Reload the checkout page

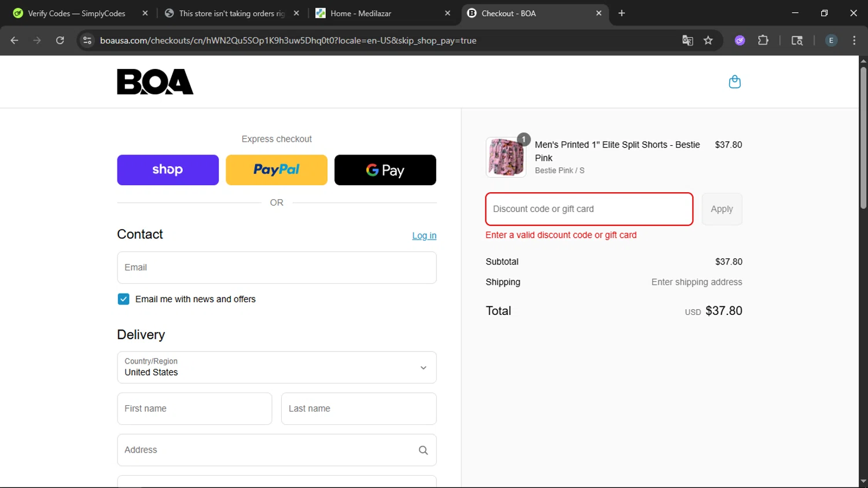coord(60,41)
